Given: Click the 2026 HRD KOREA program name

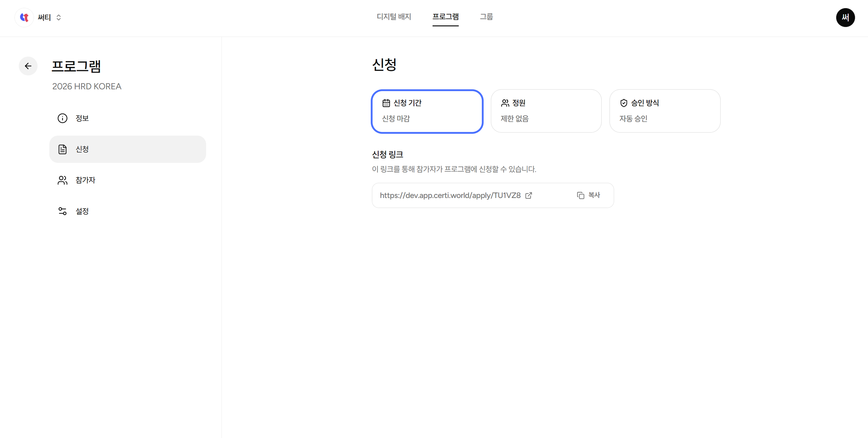Looking at the screenshot, I should click(87, 87).
